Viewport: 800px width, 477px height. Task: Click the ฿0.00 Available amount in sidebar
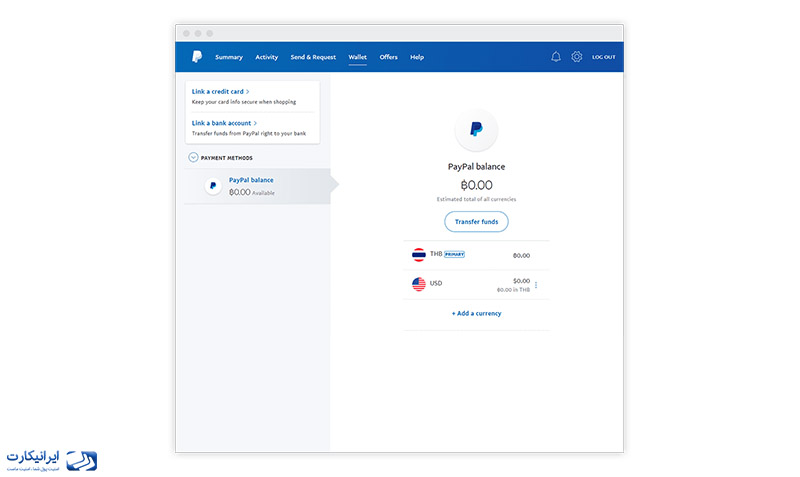[252, 192]
